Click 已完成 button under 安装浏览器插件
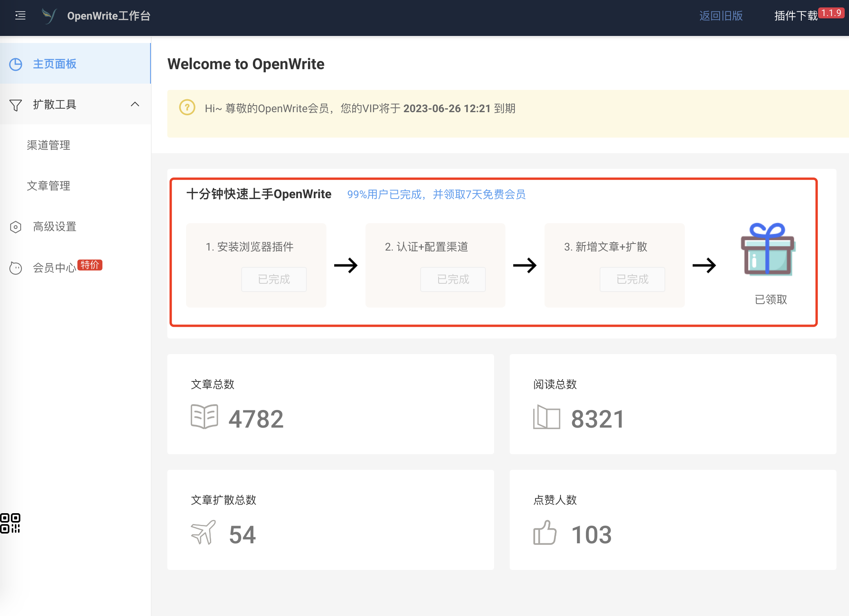Screen dimensions: 849x616 point(274,279)
